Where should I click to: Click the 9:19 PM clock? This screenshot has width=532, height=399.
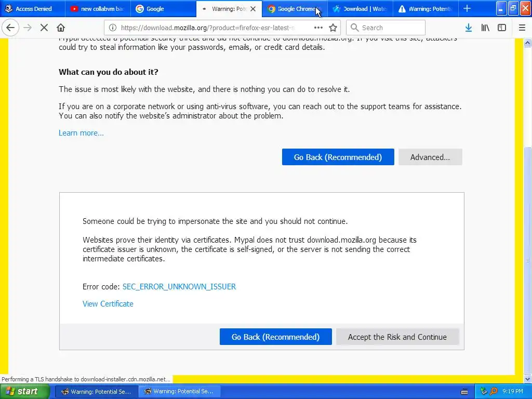point(513,392)
